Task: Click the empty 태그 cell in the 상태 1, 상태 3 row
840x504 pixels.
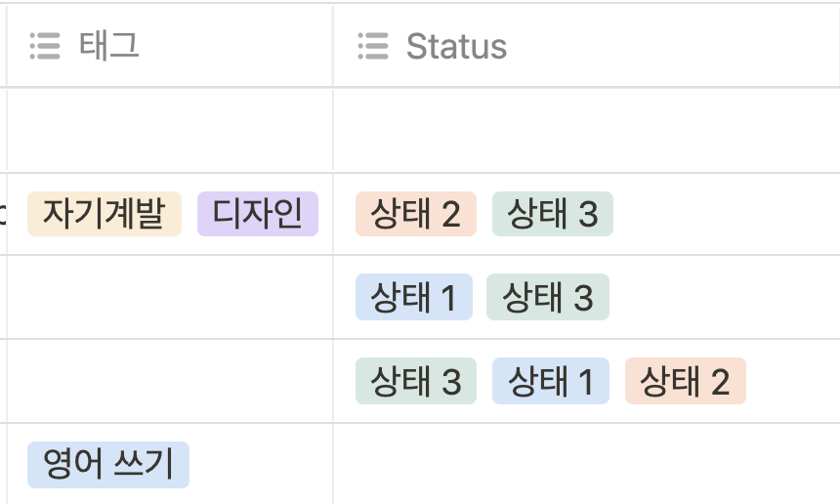Action: coord(170,297)
